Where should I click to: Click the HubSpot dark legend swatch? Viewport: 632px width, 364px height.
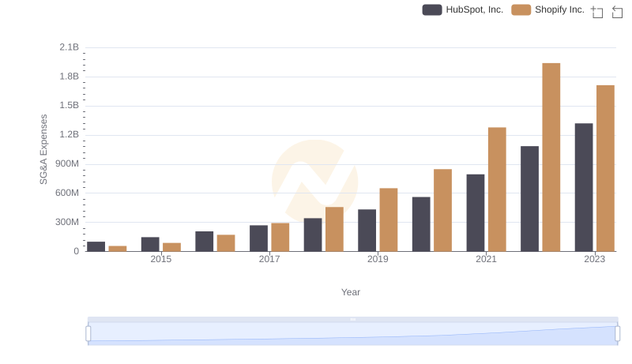432,9
